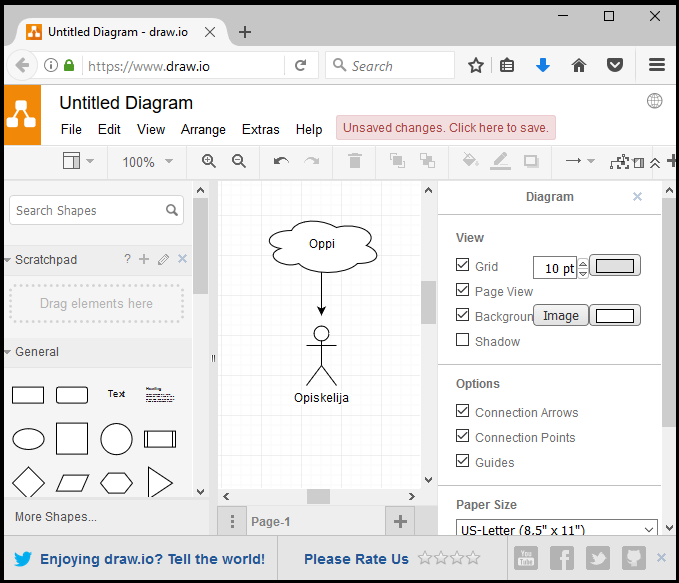This screenshot has height=583, width=679.
Task: Open the Paper Size US-Letter dropdown
Action: click(x=556, y=529)
